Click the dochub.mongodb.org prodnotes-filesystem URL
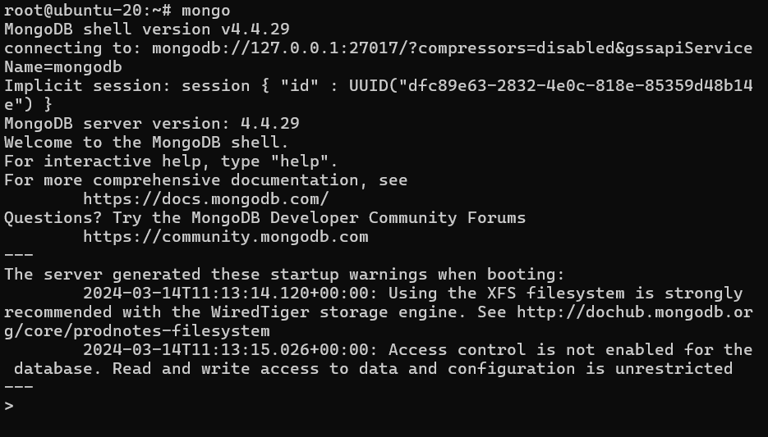This screenshot has width=768, height=437. (635, 312)
